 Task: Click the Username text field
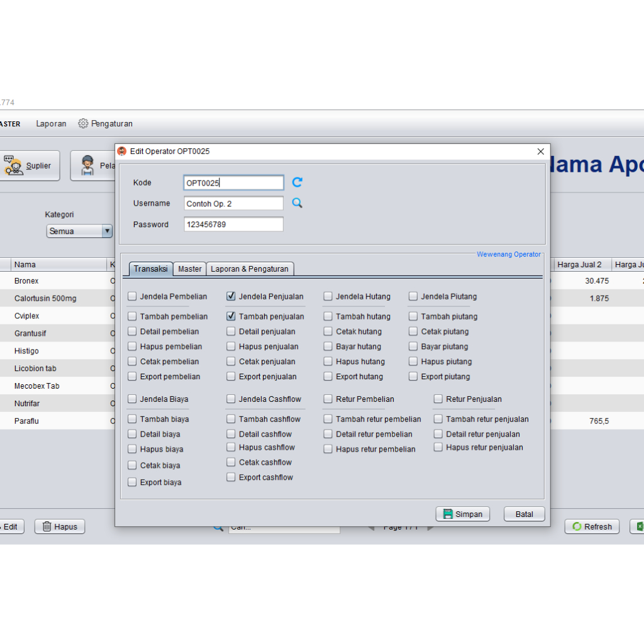tap(233, 204)
